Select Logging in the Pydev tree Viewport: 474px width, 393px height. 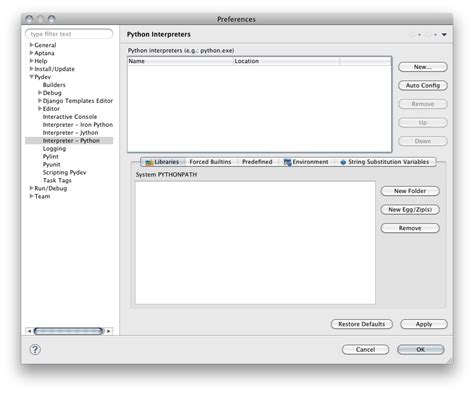click(x=54, y=149)
